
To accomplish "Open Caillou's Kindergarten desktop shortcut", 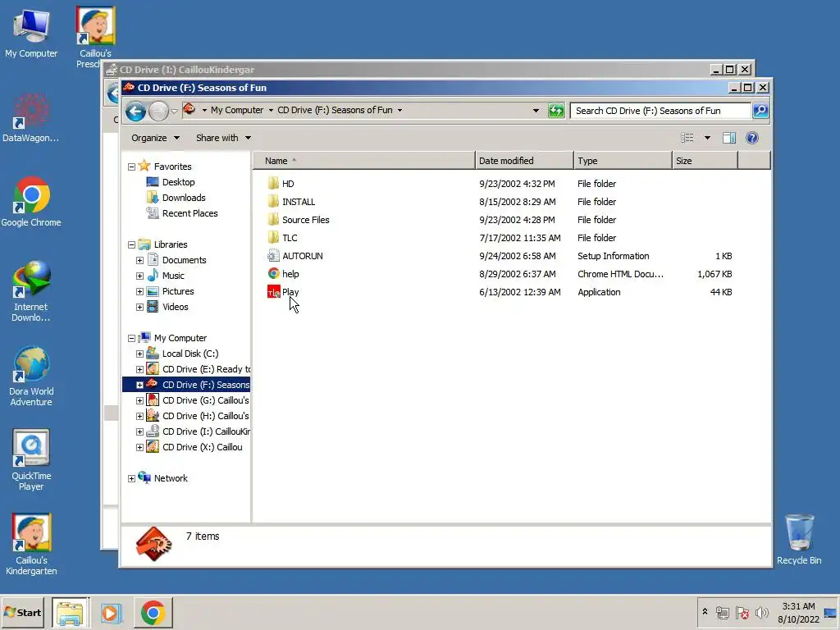I will [x=30, y=545].
